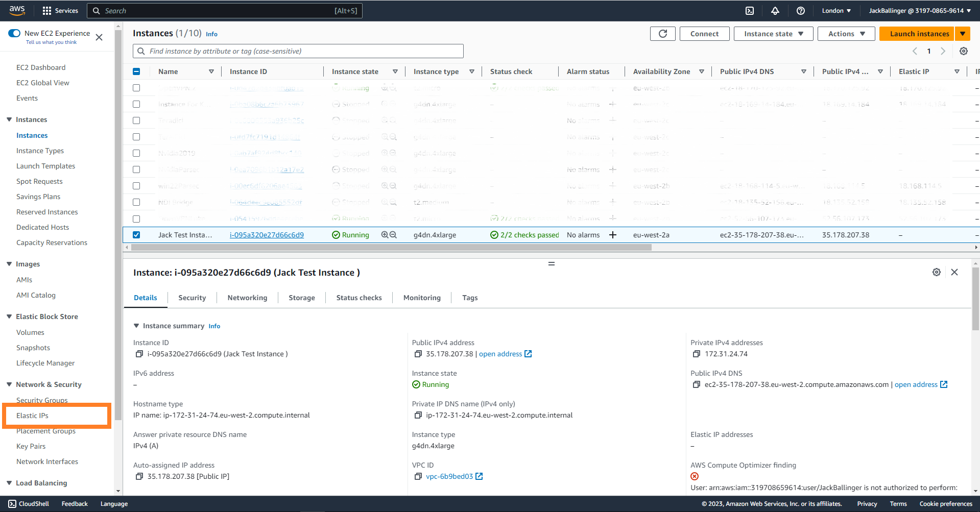
Task: Open AWS CloudShell icon in top bar
Action: pos(749,11)
